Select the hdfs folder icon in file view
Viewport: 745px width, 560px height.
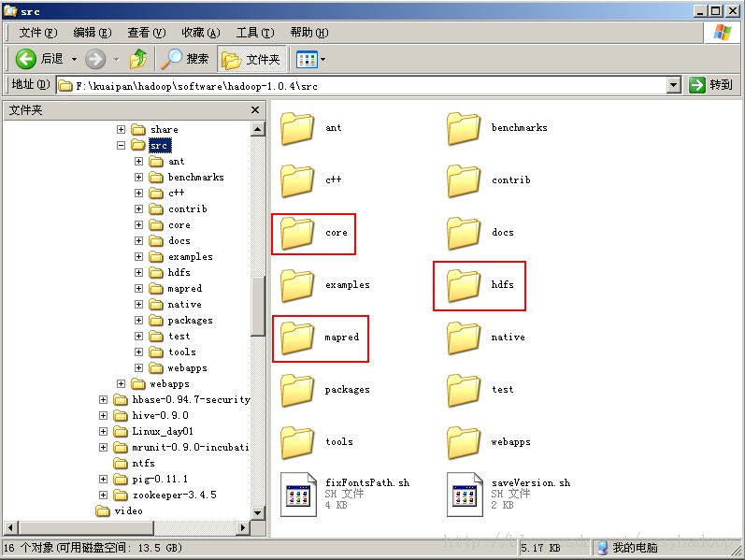pyautogui.click(x=464, y=285)
